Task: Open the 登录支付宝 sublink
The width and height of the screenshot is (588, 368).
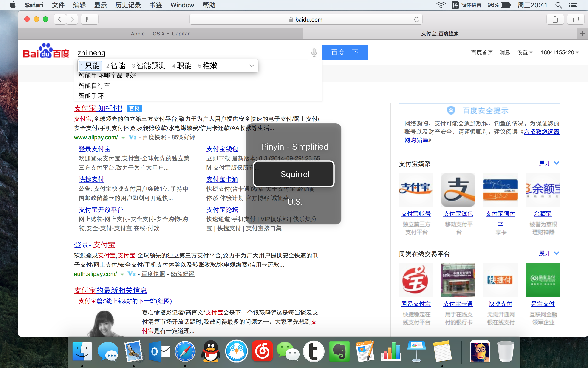Action: coord(95,149)
